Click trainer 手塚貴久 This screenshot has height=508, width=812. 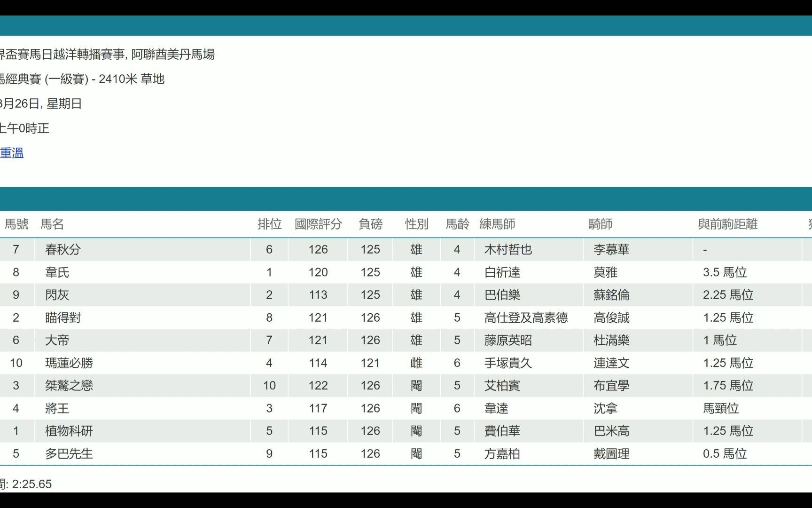tap(508, 363)
